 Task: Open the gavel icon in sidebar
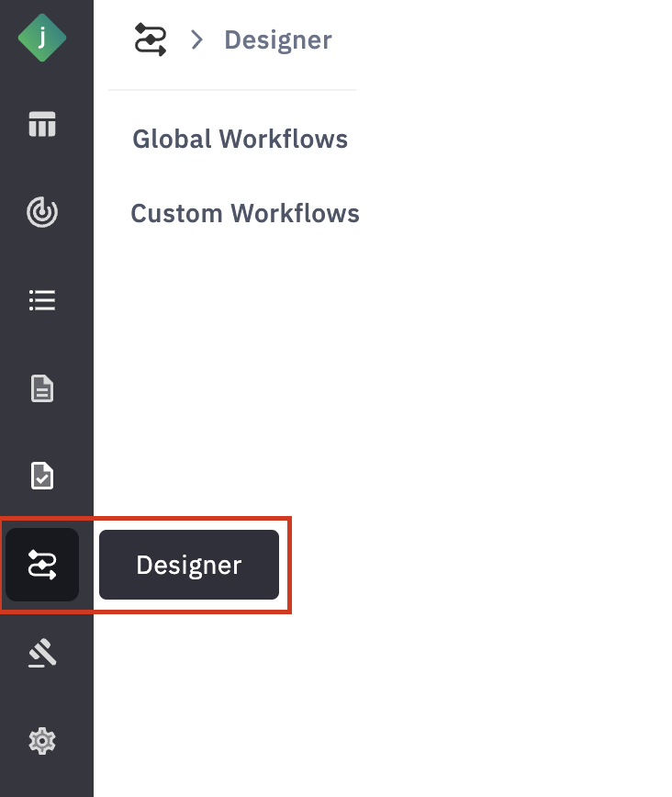pyautogui.click(x=42, y=653)
